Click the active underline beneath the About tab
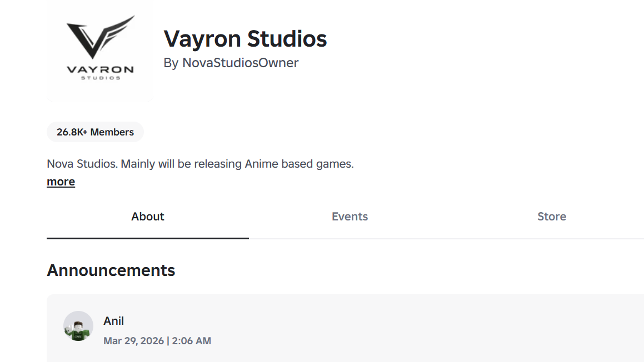 (x=148, y=238)
